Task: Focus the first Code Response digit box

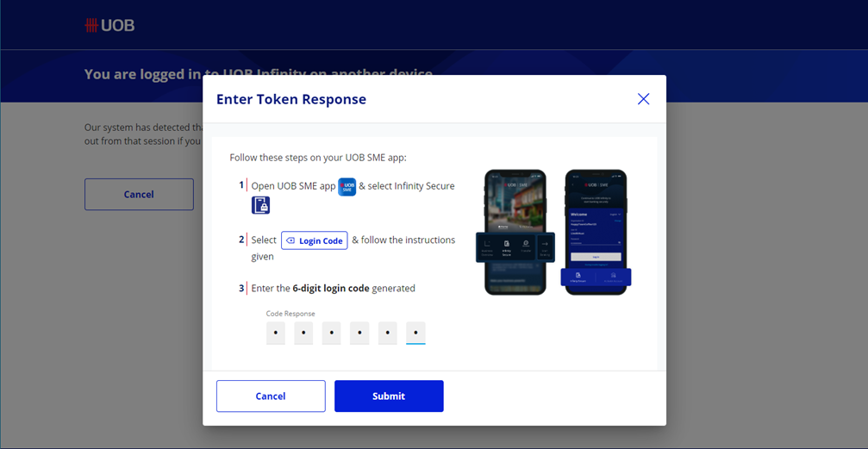Action: pos(276,334)
